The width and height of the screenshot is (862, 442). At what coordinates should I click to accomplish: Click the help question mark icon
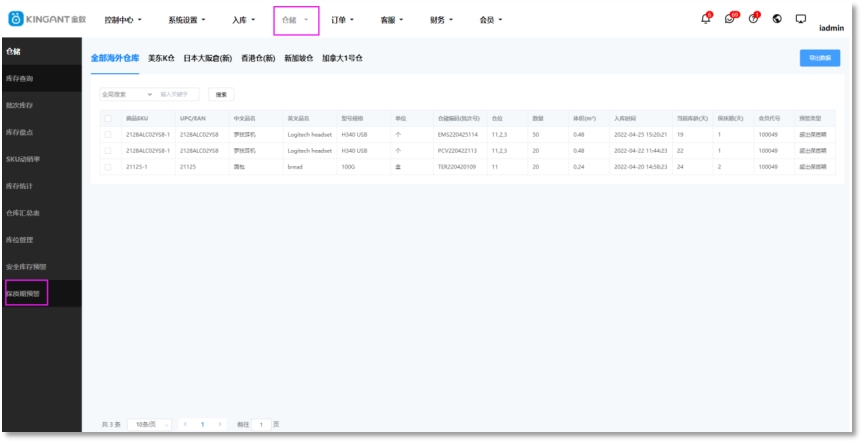click(x=753, y=19)
